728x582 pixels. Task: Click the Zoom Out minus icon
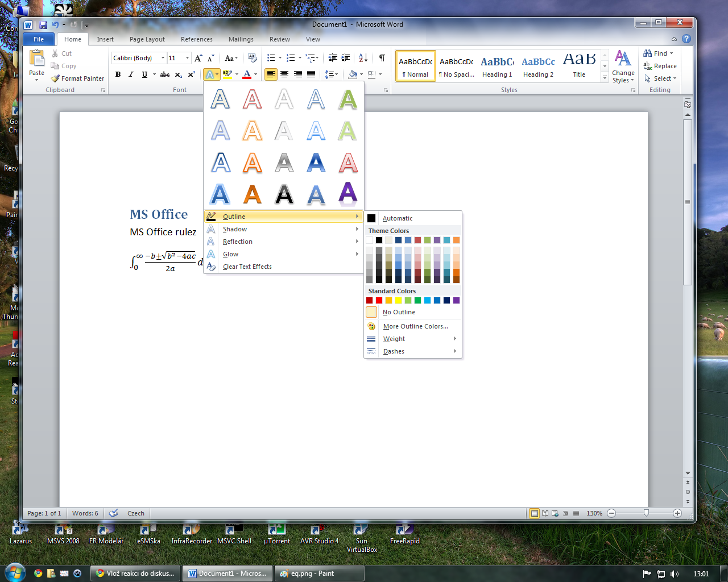pos(611,513)
